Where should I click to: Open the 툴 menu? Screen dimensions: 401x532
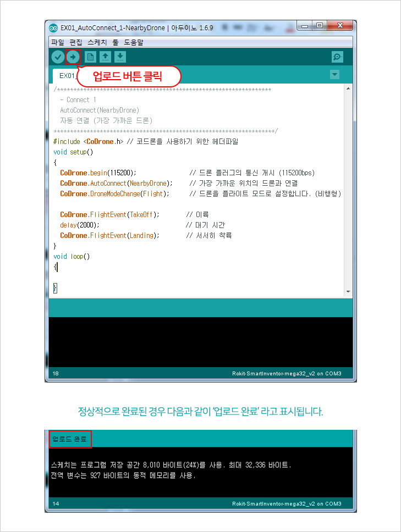coord(116,42)
